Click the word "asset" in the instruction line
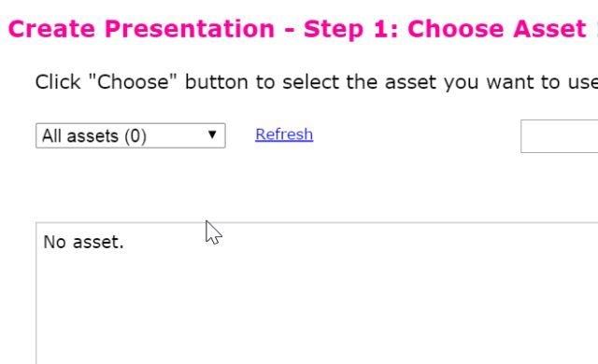 point(410,82)
